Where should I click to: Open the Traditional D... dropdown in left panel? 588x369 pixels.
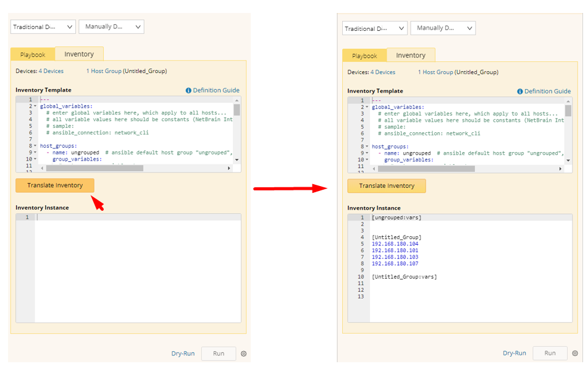coord(43,27)
